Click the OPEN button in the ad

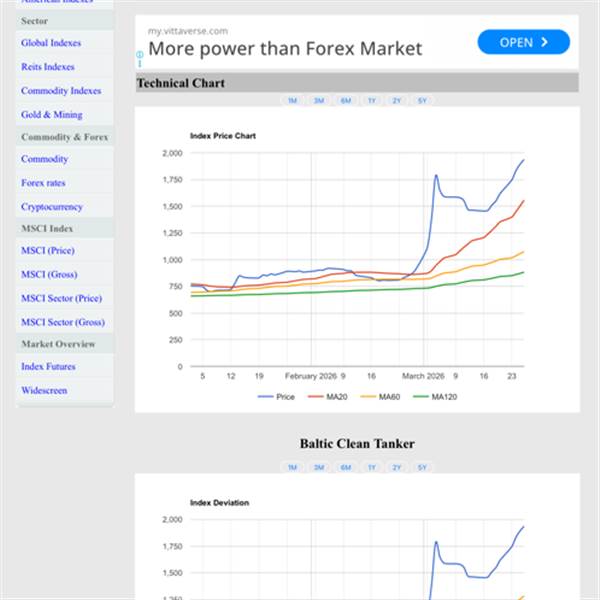[523, 42]
